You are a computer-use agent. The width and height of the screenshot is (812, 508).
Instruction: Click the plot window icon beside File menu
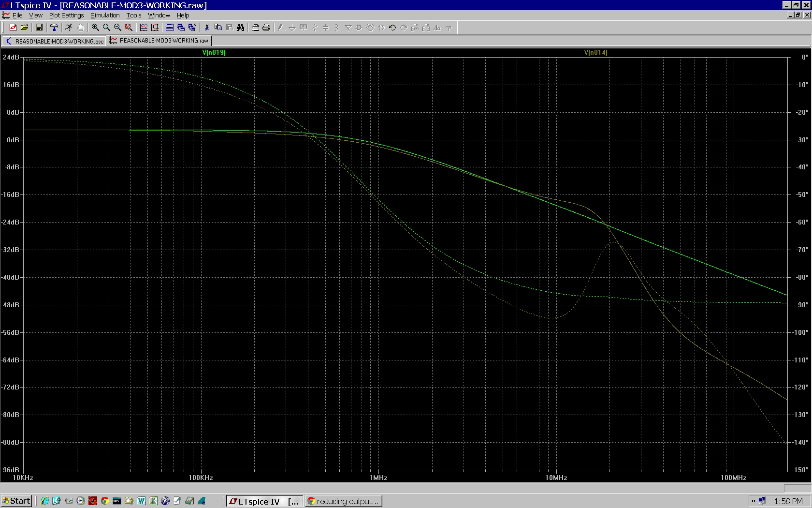6,15
